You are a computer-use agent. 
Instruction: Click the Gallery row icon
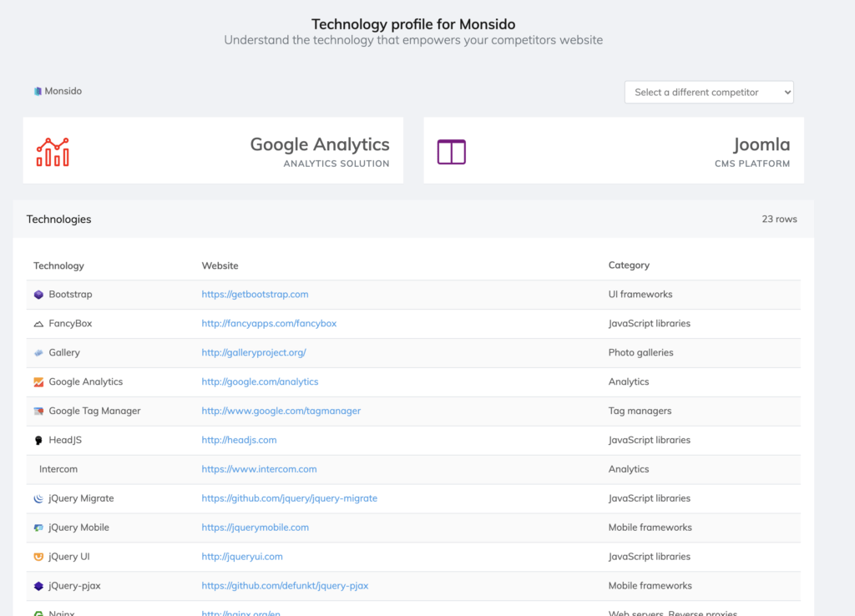(38, 353)
